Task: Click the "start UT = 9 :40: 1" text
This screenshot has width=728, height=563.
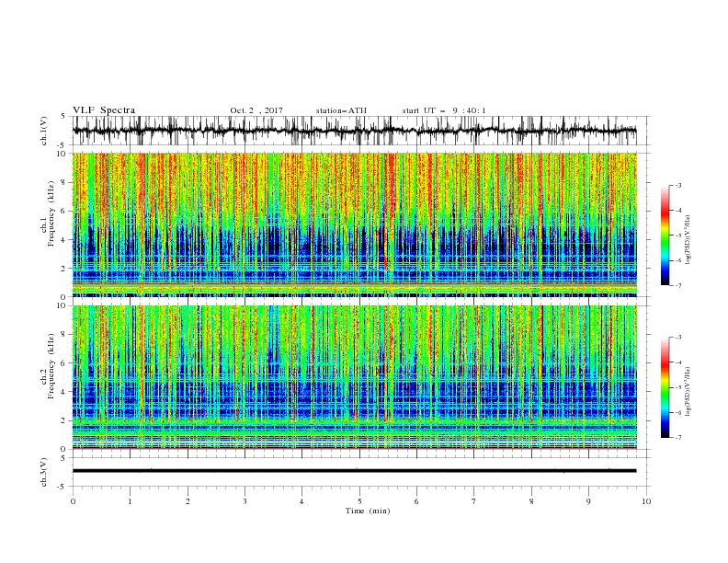Action: click(444, 110)
